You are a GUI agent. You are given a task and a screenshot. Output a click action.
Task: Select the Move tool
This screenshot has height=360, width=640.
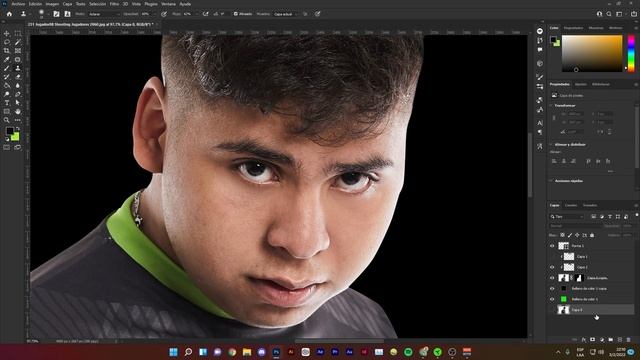[x=7, y=33]
